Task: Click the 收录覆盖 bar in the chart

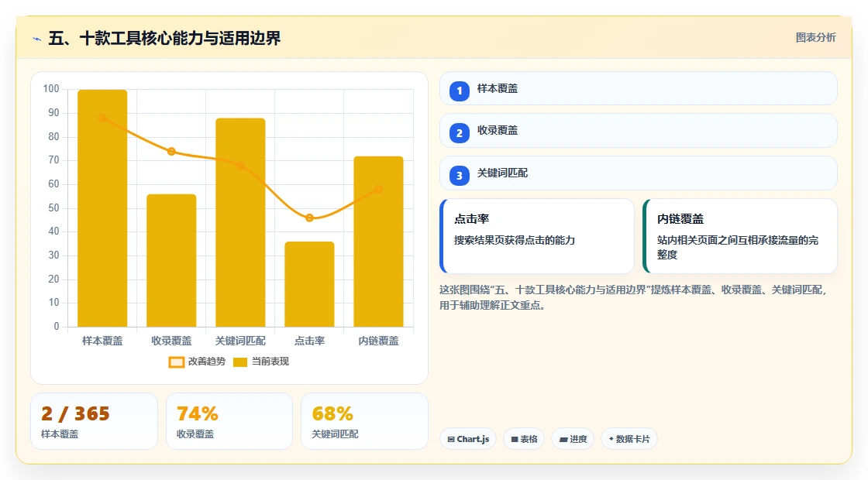Action: 171,260
